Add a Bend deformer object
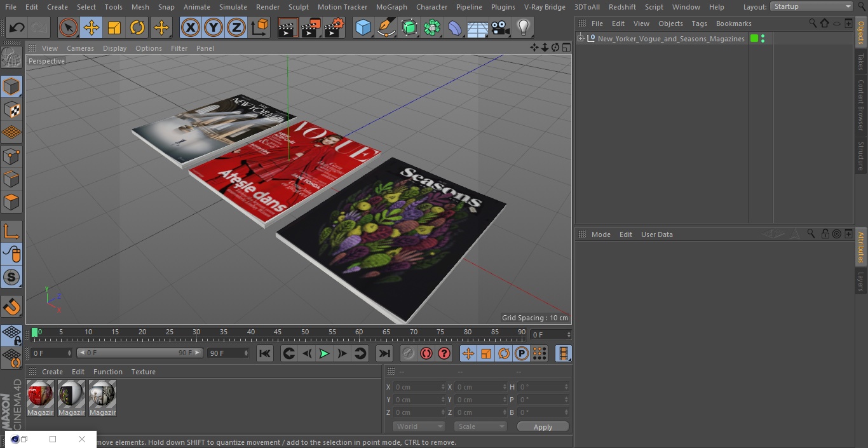The height and width of the screenshot is (448, 868). coord(455,27)
